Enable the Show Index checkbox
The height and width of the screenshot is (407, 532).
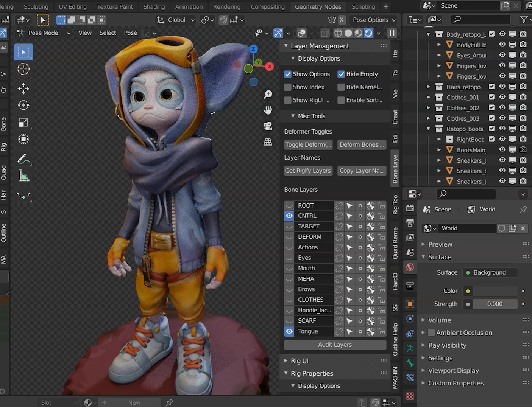(x=288, y=87)
